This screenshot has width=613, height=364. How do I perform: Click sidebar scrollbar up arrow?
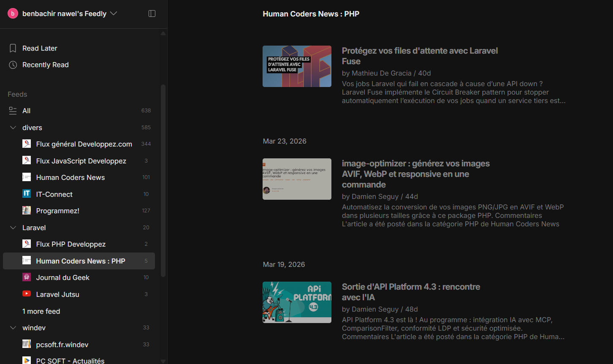tap(163, 33)
